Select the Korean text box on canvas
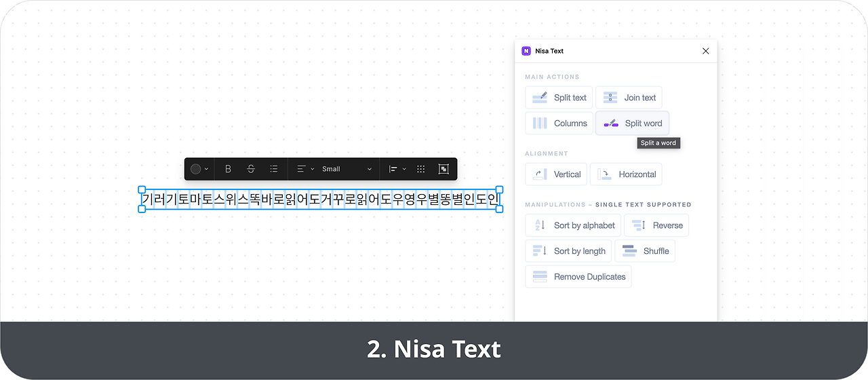 point(320,199)
